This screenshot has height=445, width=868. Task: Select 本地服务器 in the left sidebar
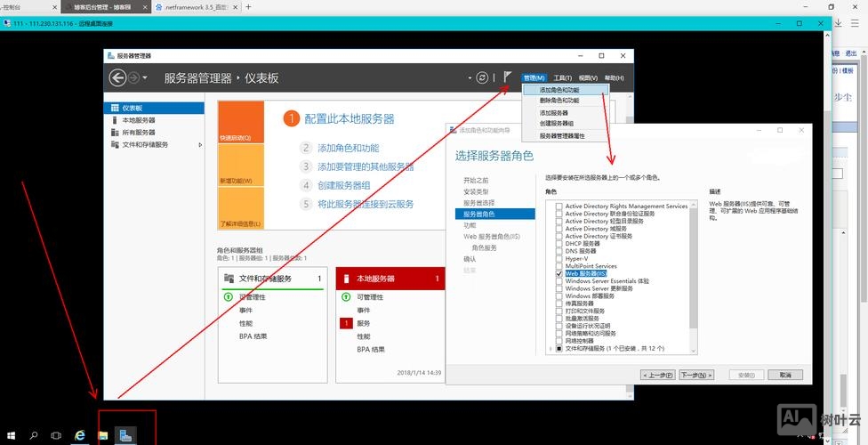point(154,120)
